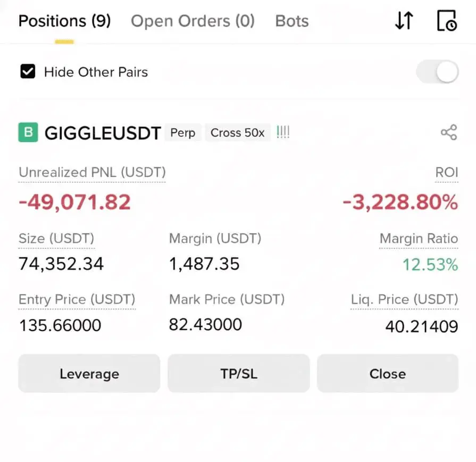Tap the green ADL indicator bars
The width and height of the screenshot is (476, 462).
point(283,132)
